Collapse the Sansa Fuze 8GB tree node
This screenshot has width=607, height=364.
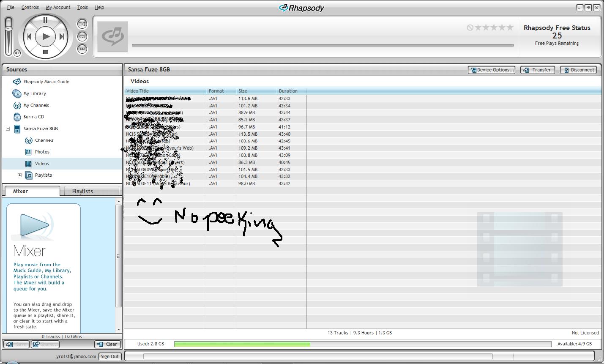[8, 129]
